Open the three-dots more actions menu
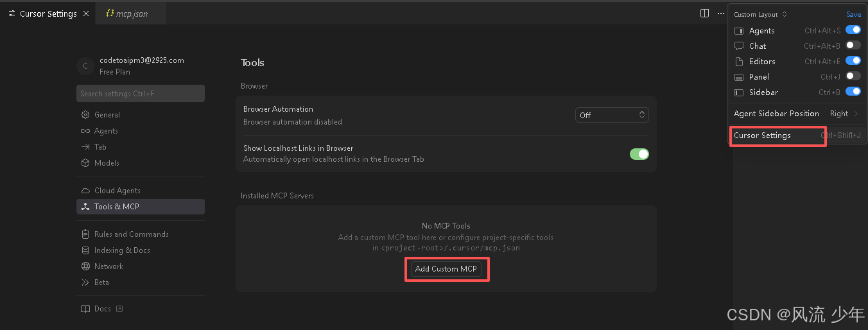The width and height of the screenshot is (868, 330). point(720,13)
